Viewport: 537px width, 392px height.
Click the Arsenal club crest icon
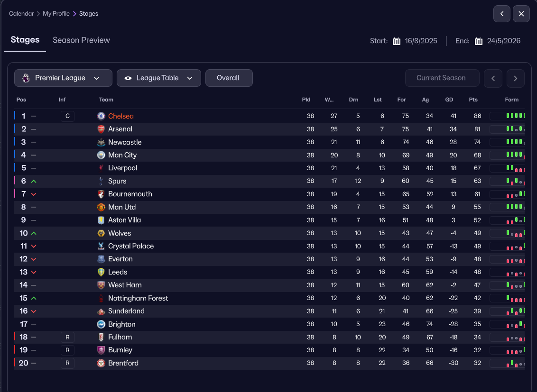pyautogui.click(x=101, y=129)
